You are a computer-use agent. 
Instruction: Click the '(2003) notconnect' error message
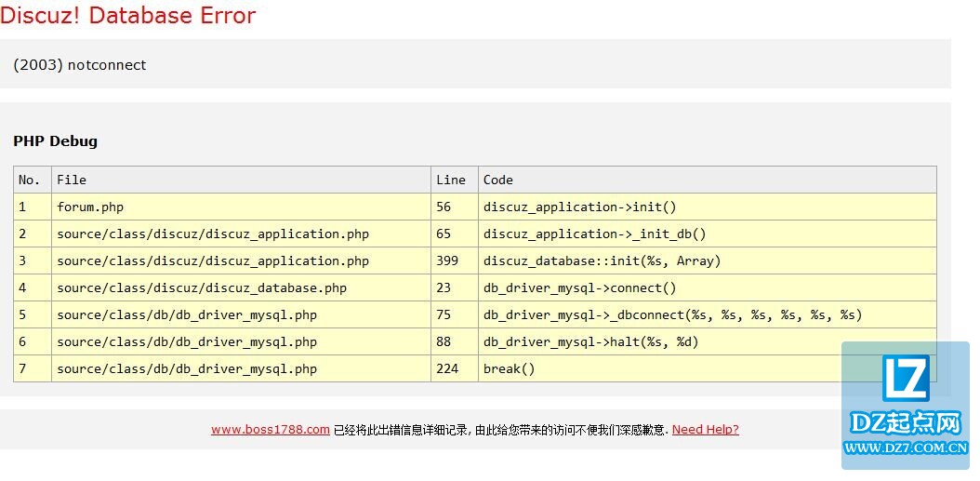tap(79, 65)
